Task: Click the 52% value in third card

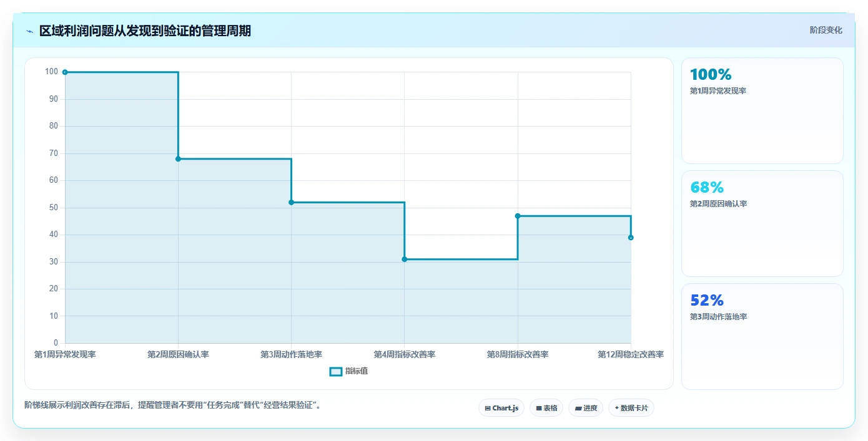Action: point(707,300)
